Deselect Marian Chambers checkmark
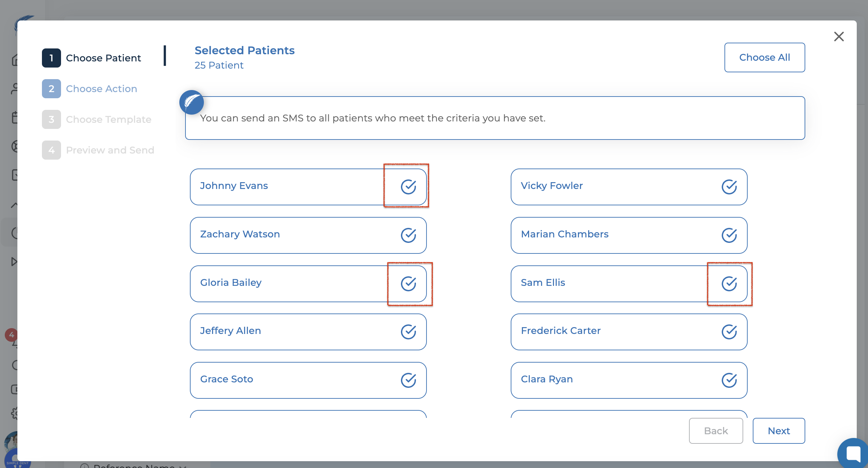 coord(729,235)
